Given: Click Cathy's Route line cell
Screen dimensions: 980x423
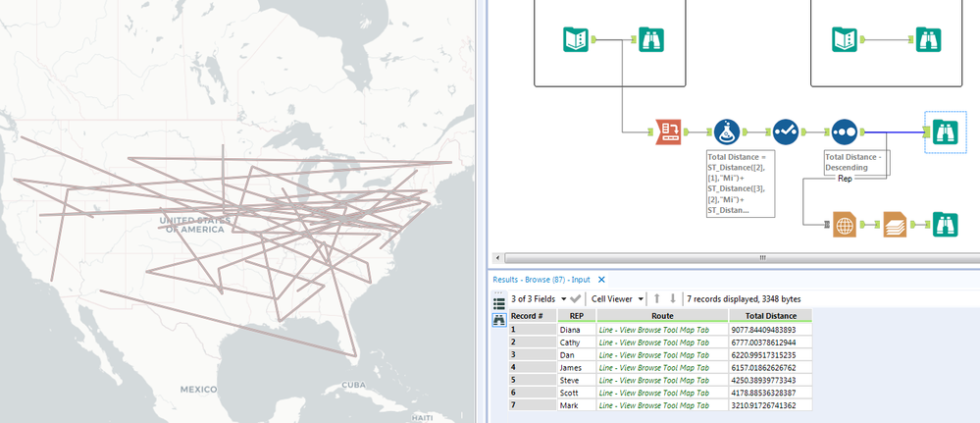Looking at the screenshot, I should 662,343.
